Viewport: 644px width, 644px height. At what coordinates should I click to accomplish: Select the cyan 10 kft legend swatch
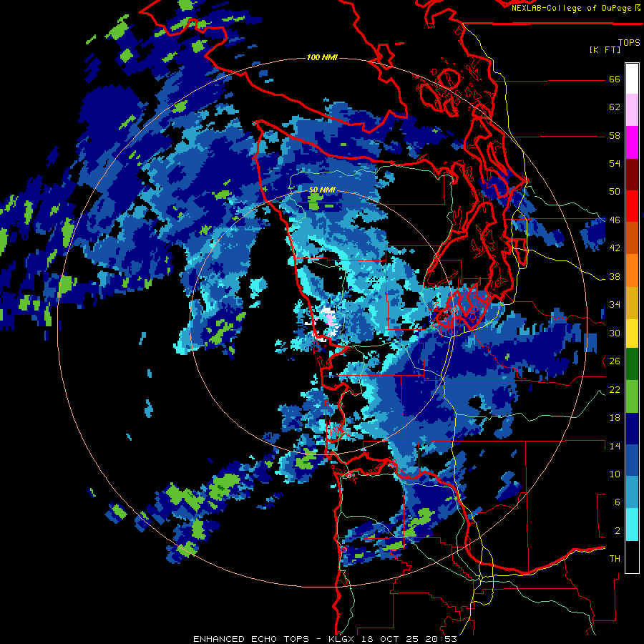(632, 525)
